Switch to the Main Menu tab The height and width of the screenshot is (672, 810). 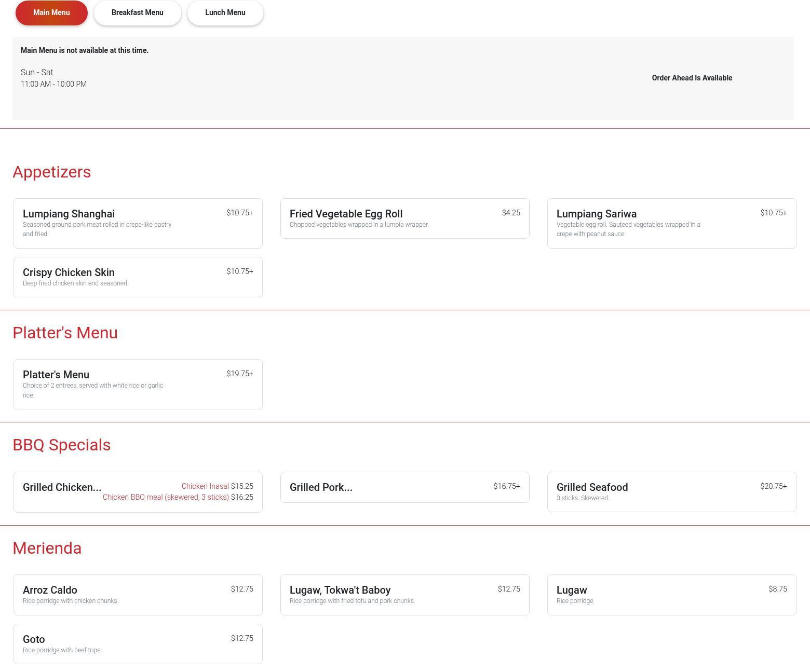51,12
